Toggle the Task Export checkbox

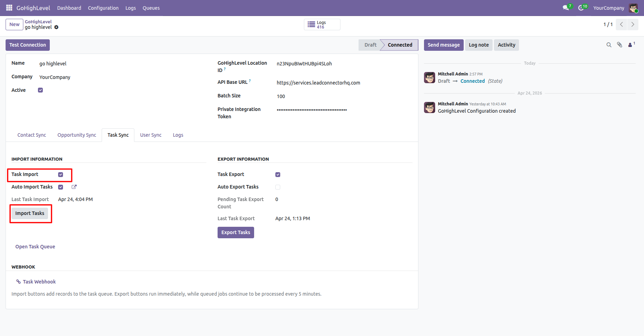pos(278,175)
